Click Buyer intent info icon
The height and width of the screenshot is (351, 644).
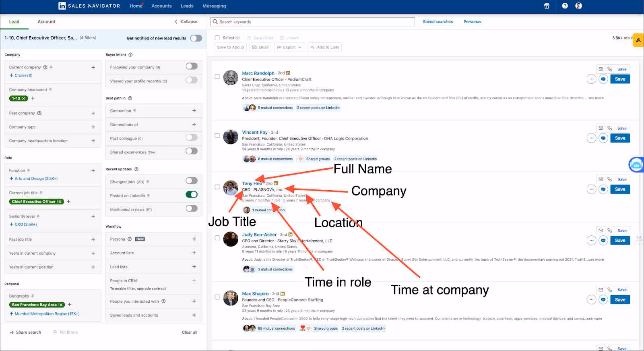tap(130, 55)
